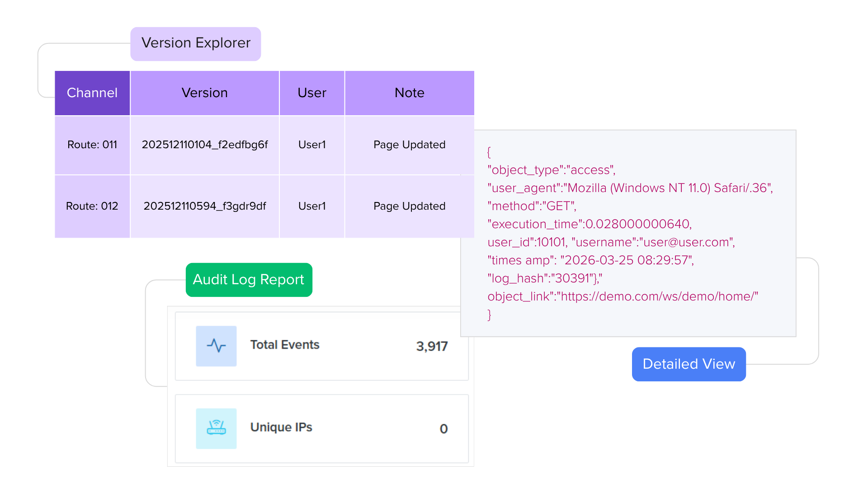Click the user_agent line in JSON

click(630, 188)
